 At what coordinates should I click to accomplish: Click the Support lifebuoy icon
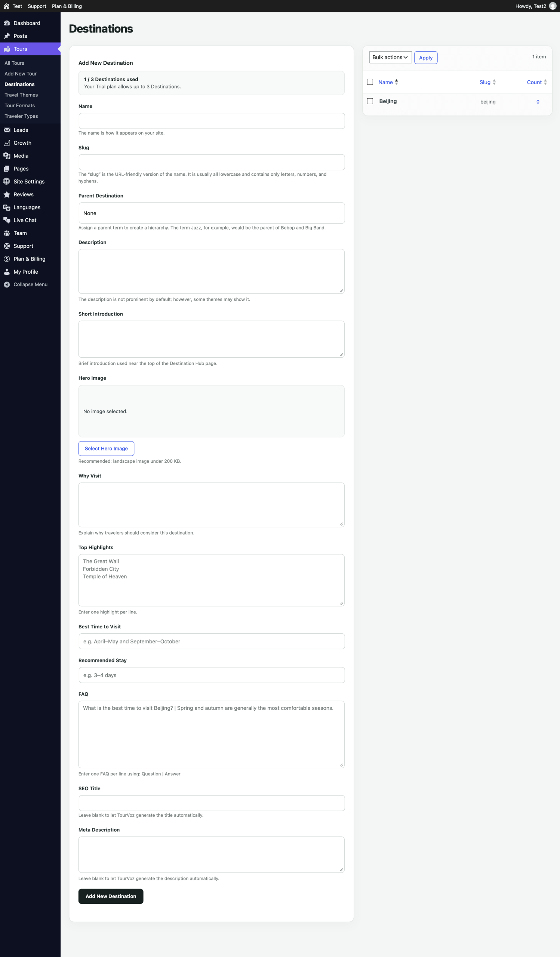pos(7,246)
